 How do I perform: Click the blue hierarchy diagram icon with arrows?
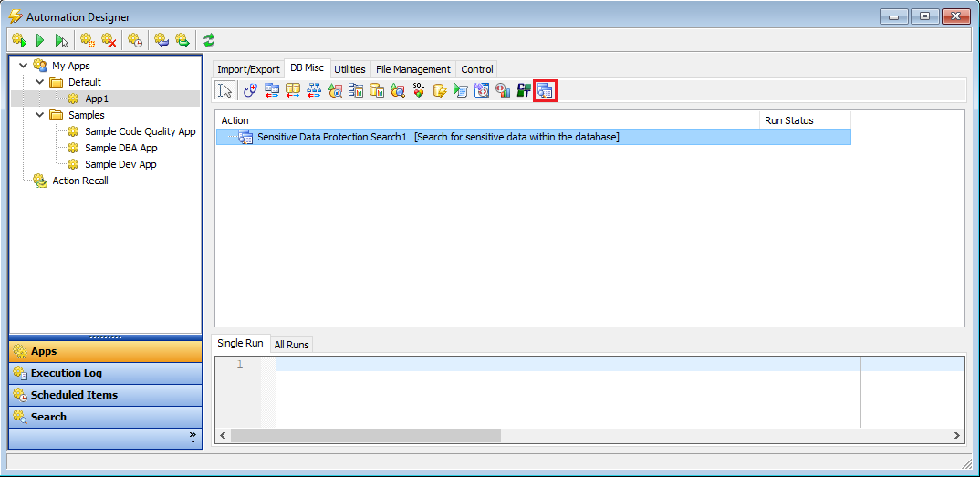(314, 91)
